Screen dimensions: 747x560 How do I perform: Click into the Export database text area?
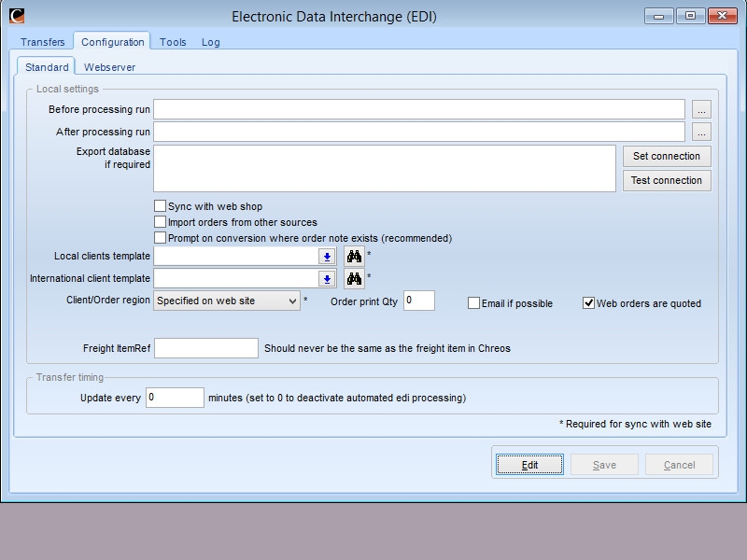(x=385, y=169)
